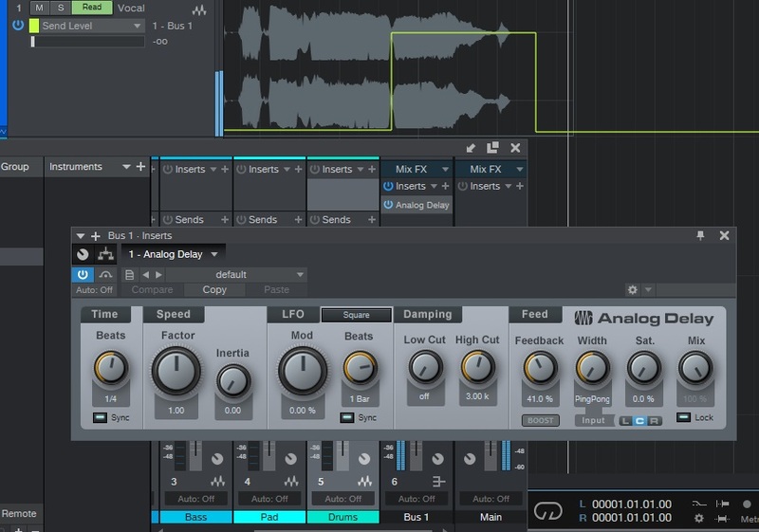This screenshot has height=532, width=759.
Task: Click the Copy button
Action: click(214, 289)
